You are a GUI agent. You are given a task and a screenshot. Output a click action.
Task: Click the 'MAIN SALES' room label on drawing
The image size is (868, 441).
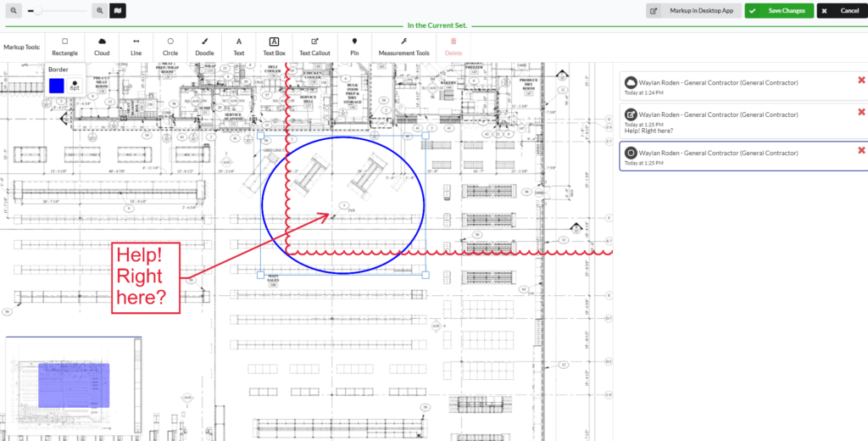274,278
